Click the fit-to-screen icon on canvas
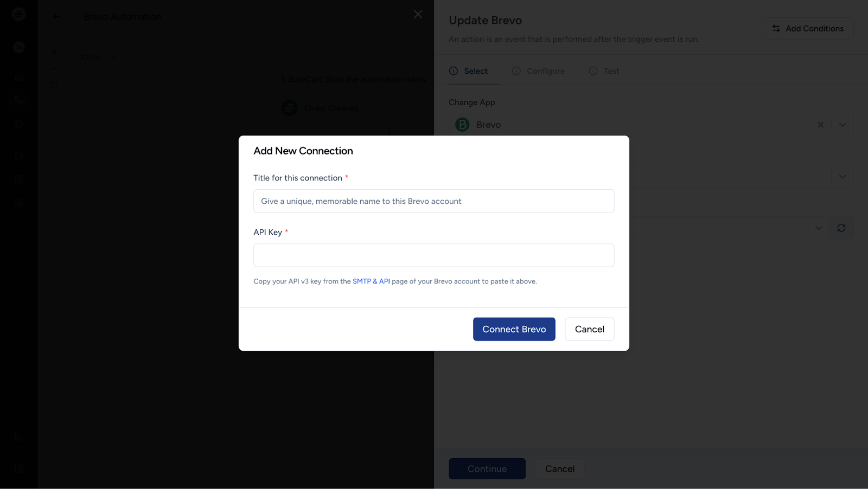 tap(54, 85)
